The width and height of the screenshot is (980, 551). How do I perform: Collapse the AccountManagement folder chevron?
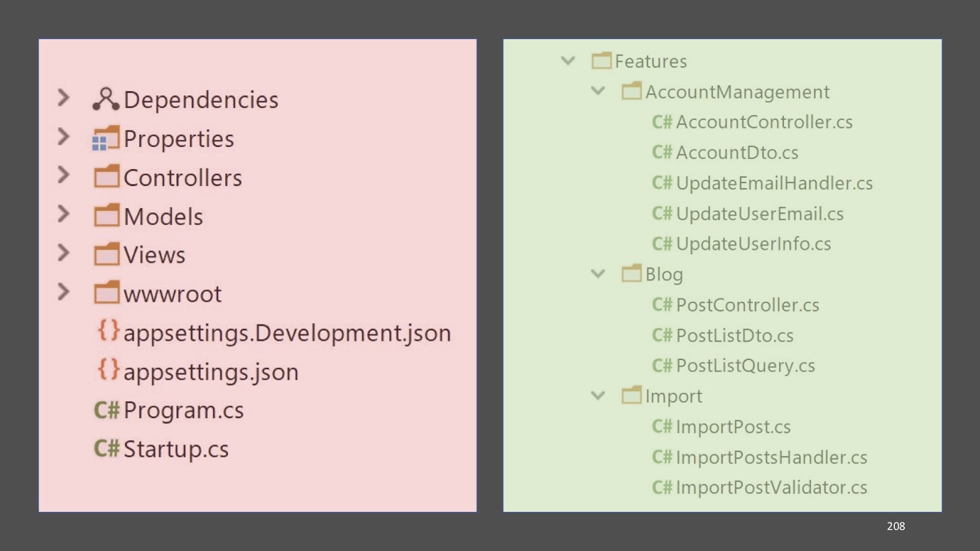(598, 91)
